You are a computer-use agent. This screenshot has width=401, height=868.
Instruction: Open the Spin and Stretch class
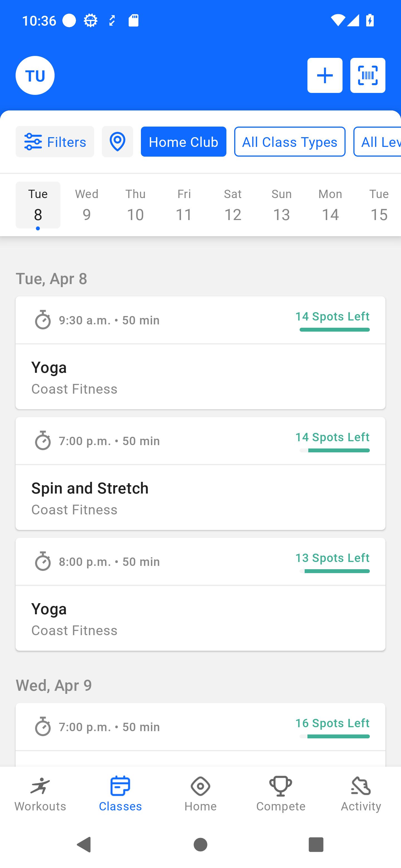200,474
